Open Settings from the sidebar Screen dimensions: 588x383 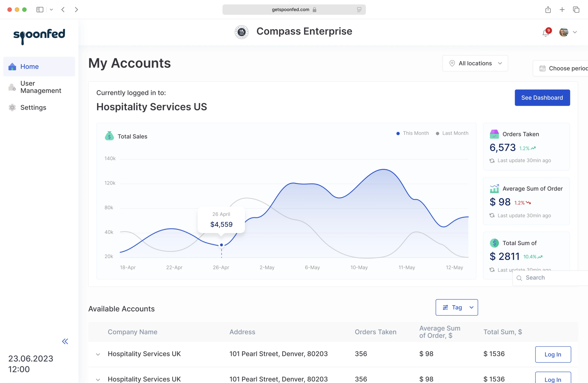pos(33,107)
